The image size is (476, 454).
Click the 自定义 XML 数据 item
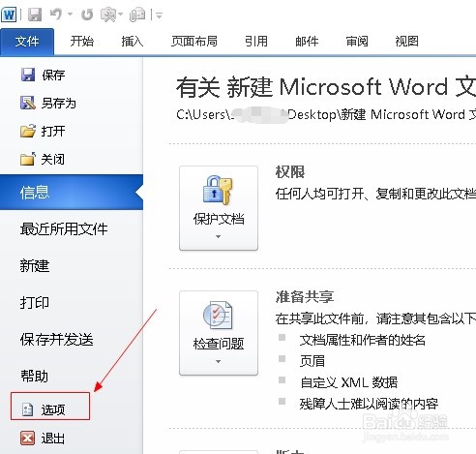click(348, 382)
